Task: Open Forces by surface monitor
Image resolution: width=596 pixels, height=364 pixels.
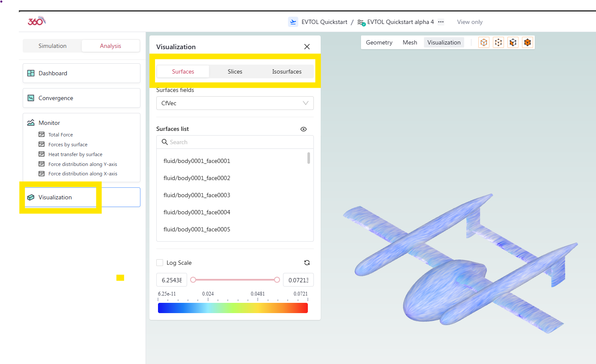Action: tap(68, 145)
